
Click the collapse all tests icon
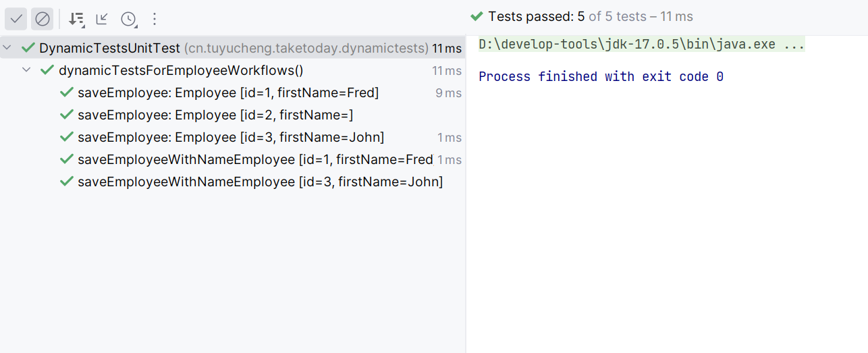(x=102, y=19)
